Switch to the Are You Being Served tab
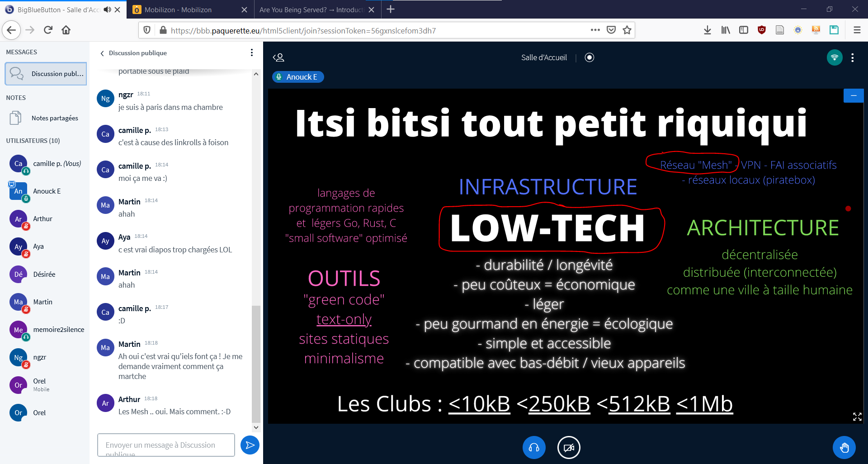868x464 pixels. [x=311, y=9]
